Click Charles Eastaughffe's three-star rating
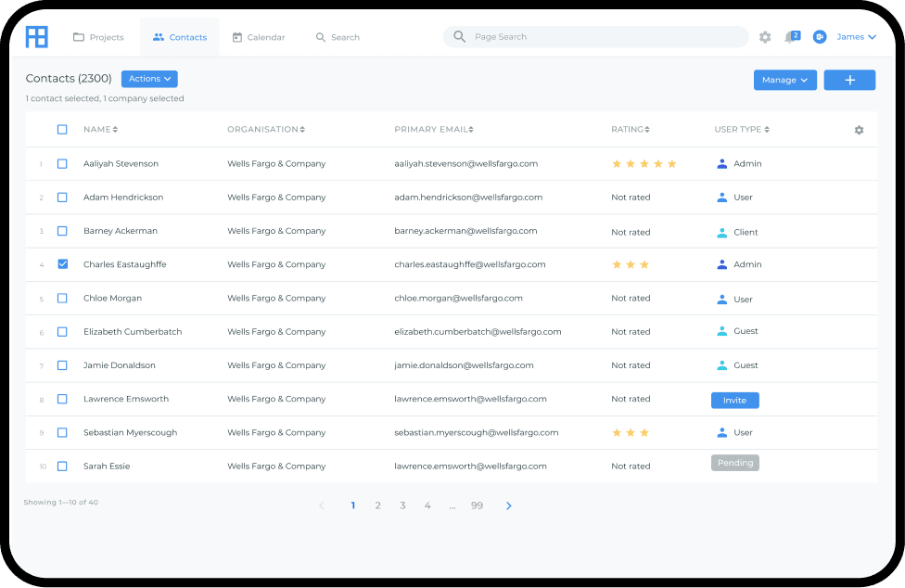This screenshot has width=905, height=588. point(631,265)
